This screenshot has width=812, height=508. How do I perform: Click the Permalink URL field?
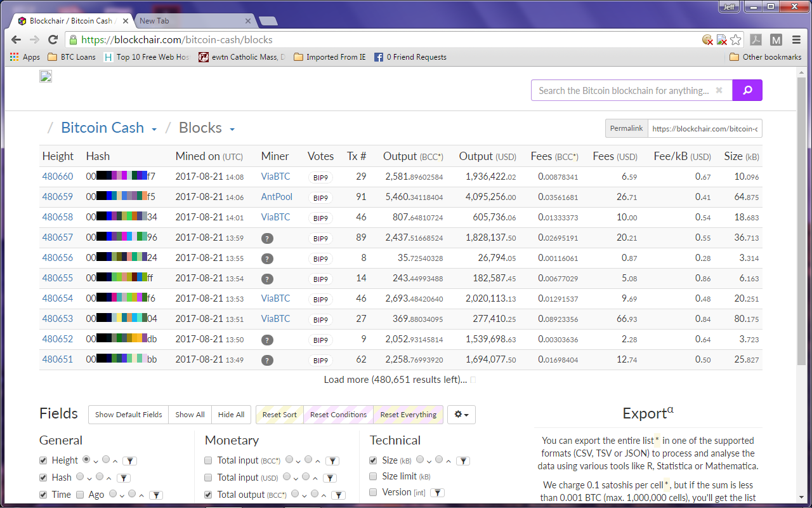pos(705,128)
